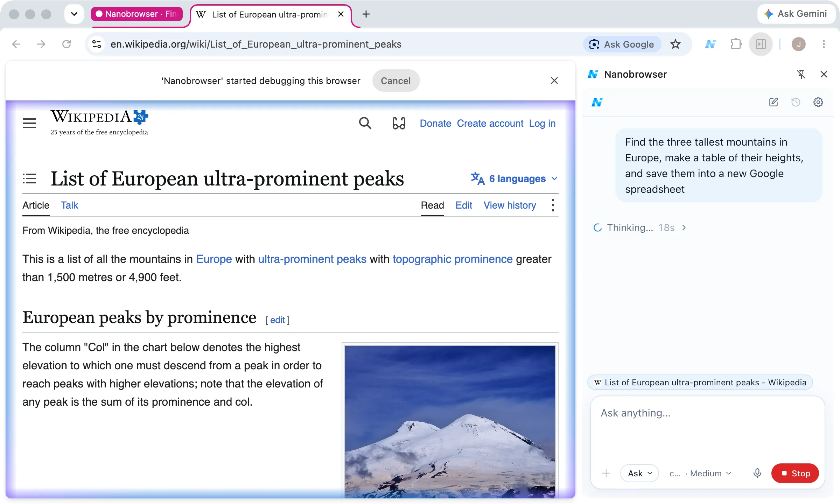Switch to the Talk tab
Screen dimensions: 840x504
69,205
